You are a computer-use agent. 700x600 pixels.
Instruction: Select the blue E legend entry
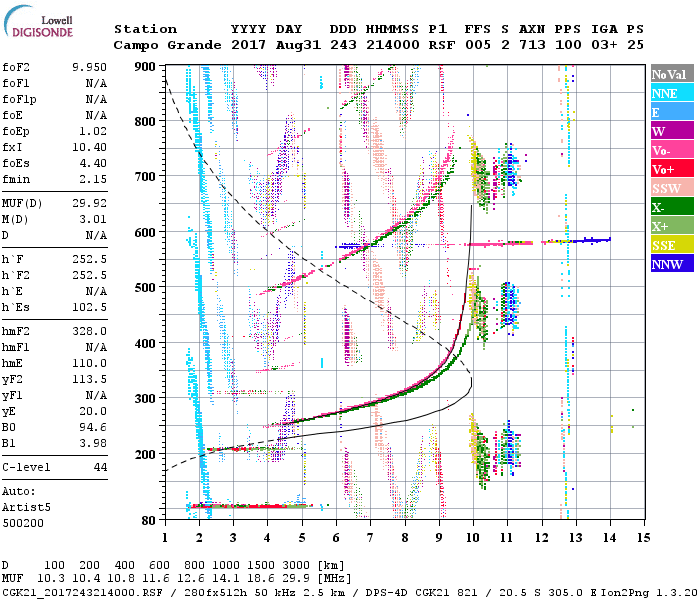668,113
